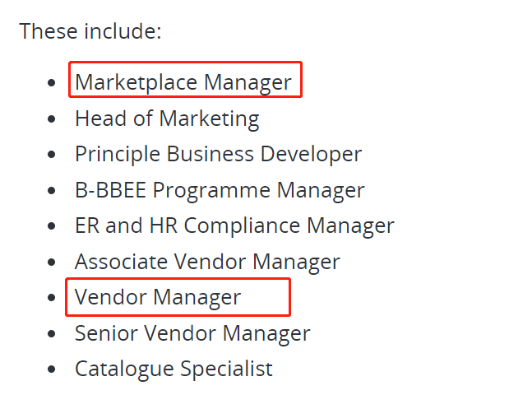Select the Senior Vendor Manager item
This screenshot has height=395, width=532.
[192, 333]
